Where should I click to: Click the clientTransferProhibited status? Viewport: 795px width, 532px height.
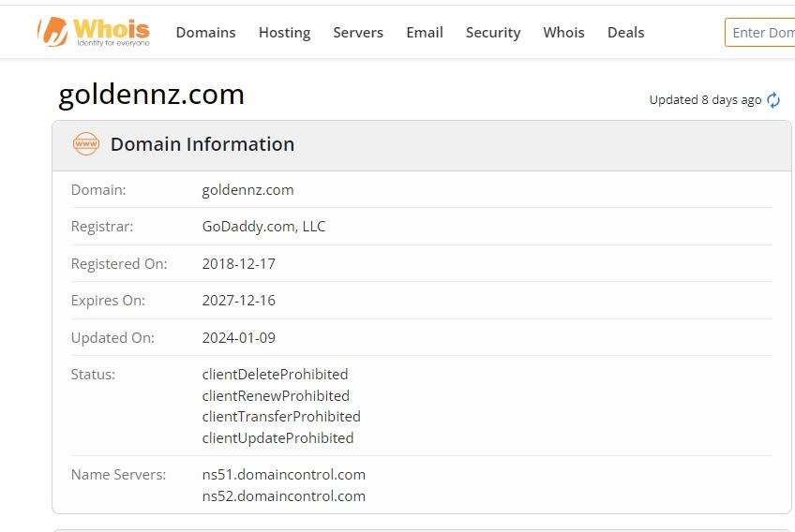click(281, 417)
